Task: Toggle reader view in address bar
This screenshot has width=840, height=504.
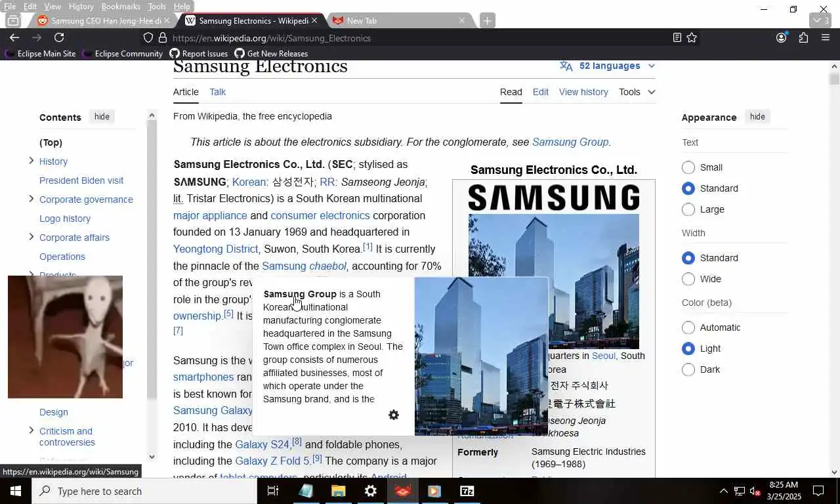Action: (x=677, y=38)
